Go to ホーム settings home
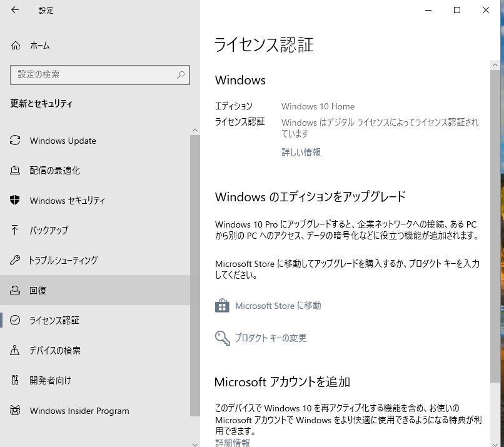Image resolution: width=504 pixels, height=447 pixels. pos(40,46)
